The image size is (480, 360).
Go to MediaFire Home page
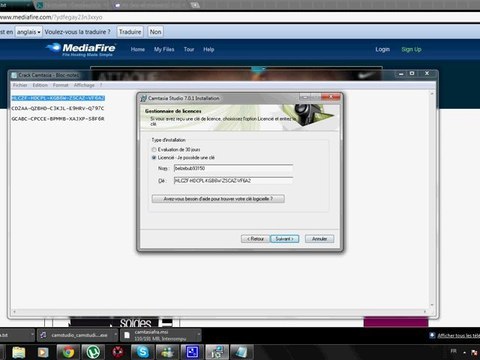138,49
